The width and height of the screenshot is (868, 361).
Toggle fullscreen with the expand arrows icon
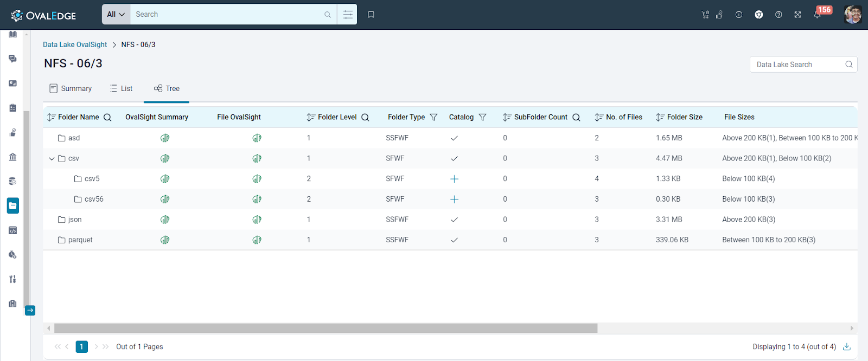pos(798,15)
